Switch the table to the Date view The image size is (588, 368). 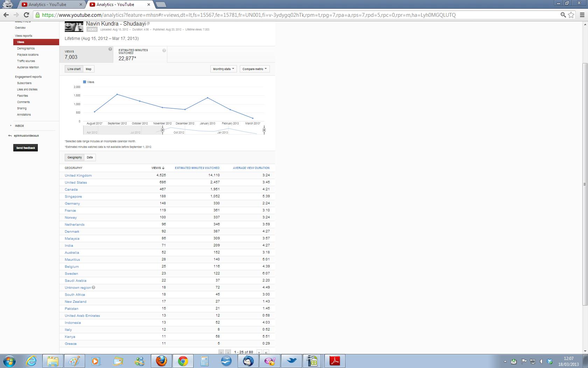click(90, 157)
